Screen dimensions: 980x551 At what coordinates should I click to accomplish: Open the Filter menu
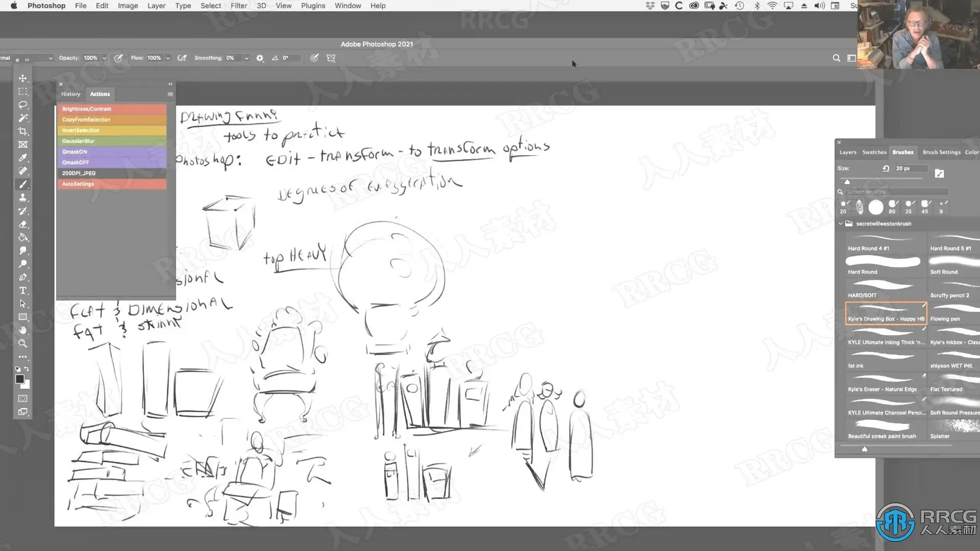coord(238,6)
